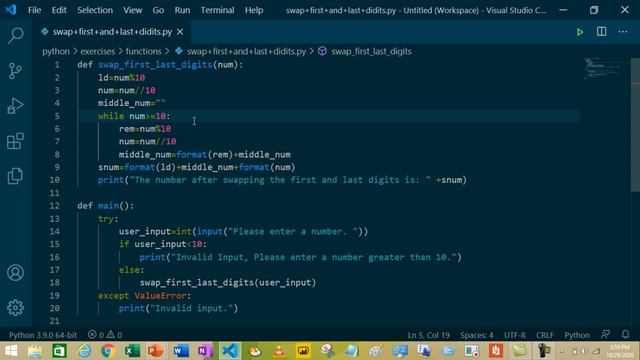Open VLC media player in taskbar
Viewport: 640px width, 360px height.
[x=279, y=351]
